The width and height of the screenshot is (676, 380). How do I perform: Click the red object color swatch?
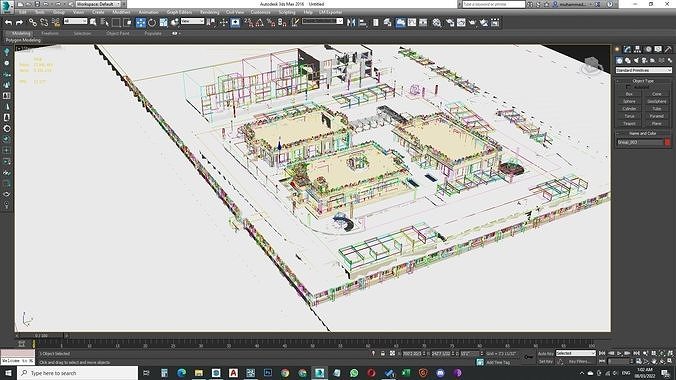point(667,142)
